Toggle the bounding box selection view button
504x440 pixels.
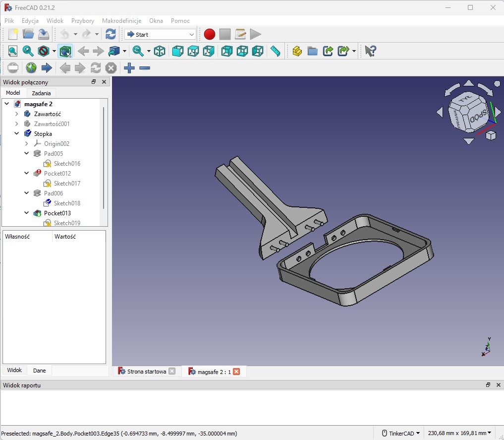(x=65, y=51)
